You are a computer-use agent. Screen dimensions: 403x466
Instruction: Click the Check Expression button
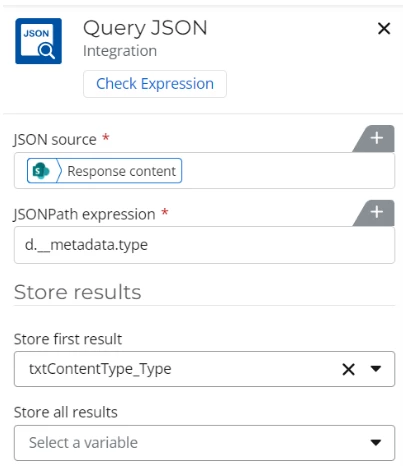pyautogui.click(x=155, y=84)
